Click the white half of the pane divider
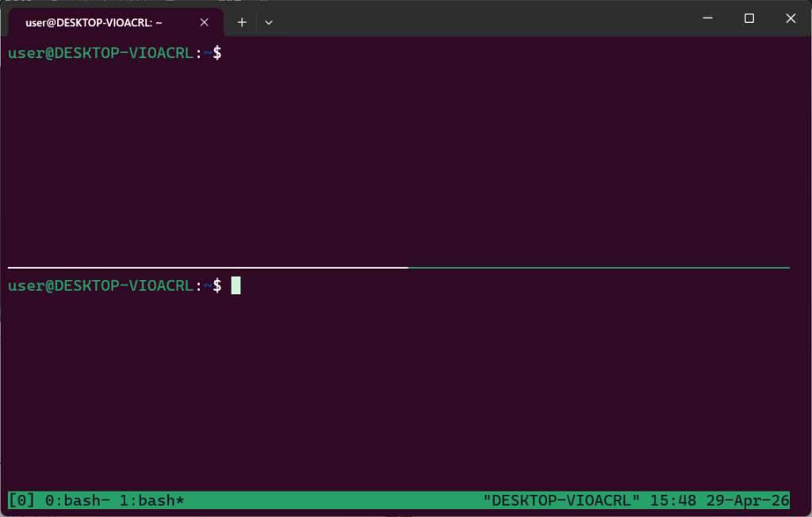The width and height of the screenshot is (812, 517). pos(206,268)
